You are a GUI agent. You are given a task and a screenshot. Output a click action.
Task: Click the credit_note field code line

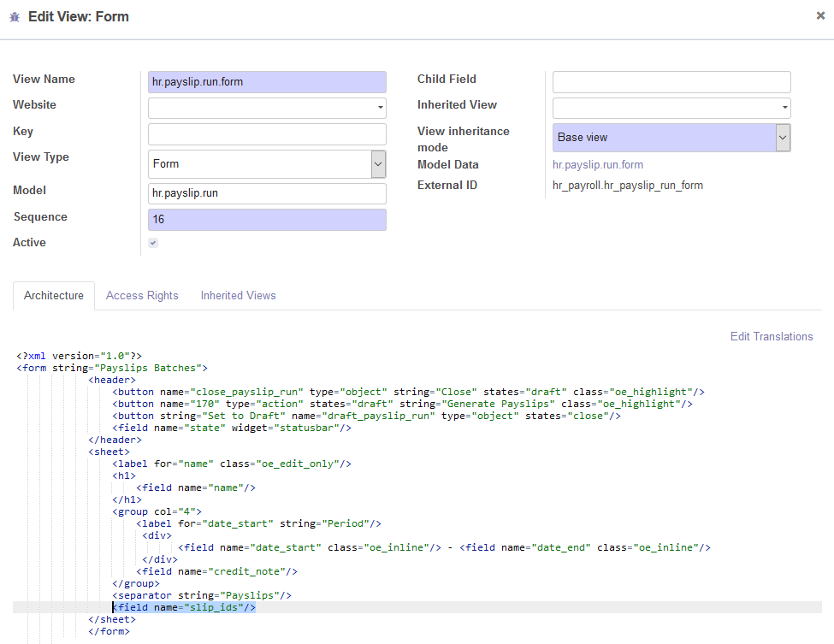(x=216, y=571)
